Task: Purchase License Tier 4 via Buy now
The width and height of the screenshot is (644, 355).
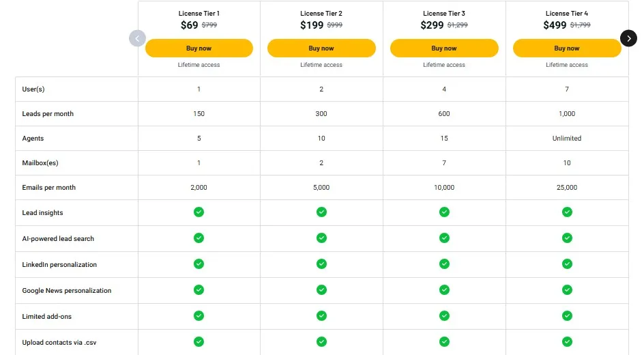Action: pyautogui.click(x=567, y=48)
